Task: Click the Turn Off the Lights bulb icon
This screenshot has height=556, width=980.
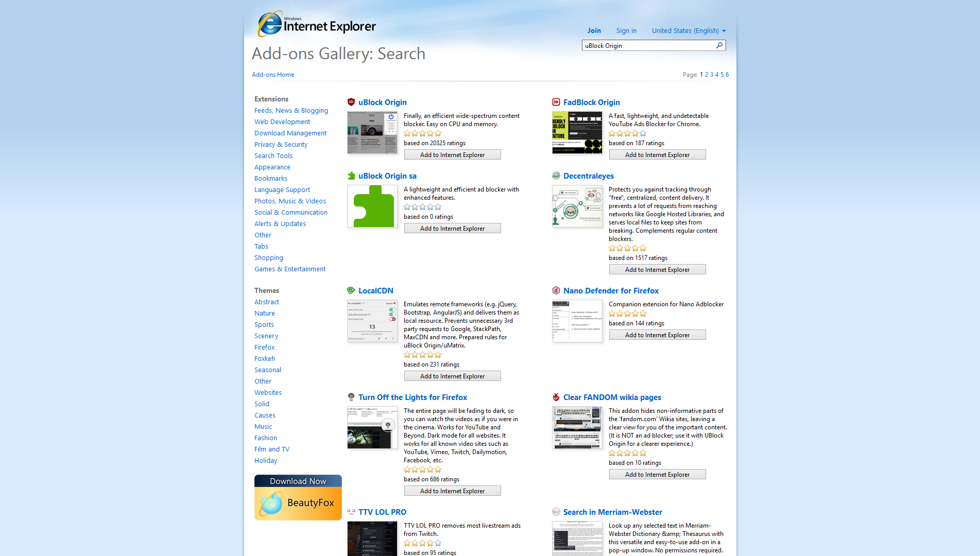Action: click(351, 397)
